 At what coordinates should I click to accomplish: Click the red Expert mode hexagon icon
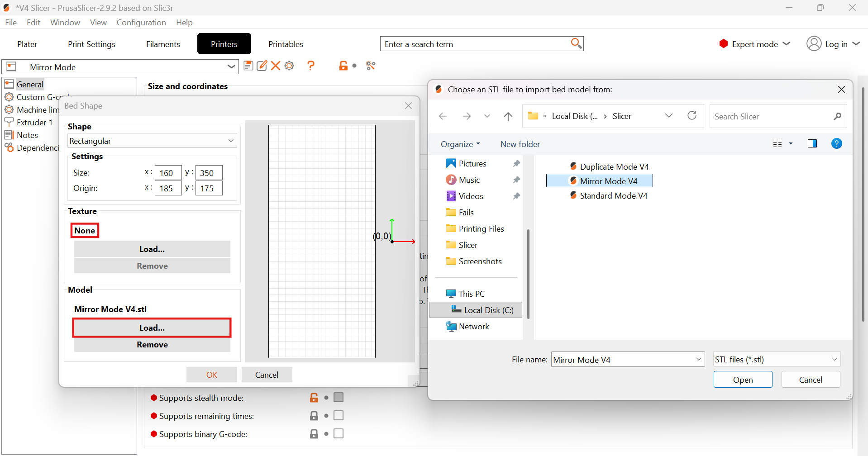(x=724, y=43)
